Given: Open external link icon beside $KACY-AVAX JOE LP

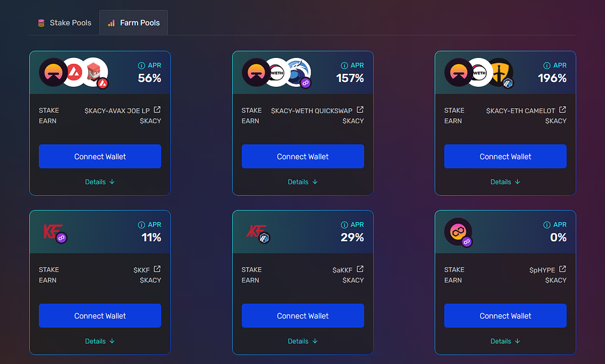Looking at the screenshot, I should point(157,110).
